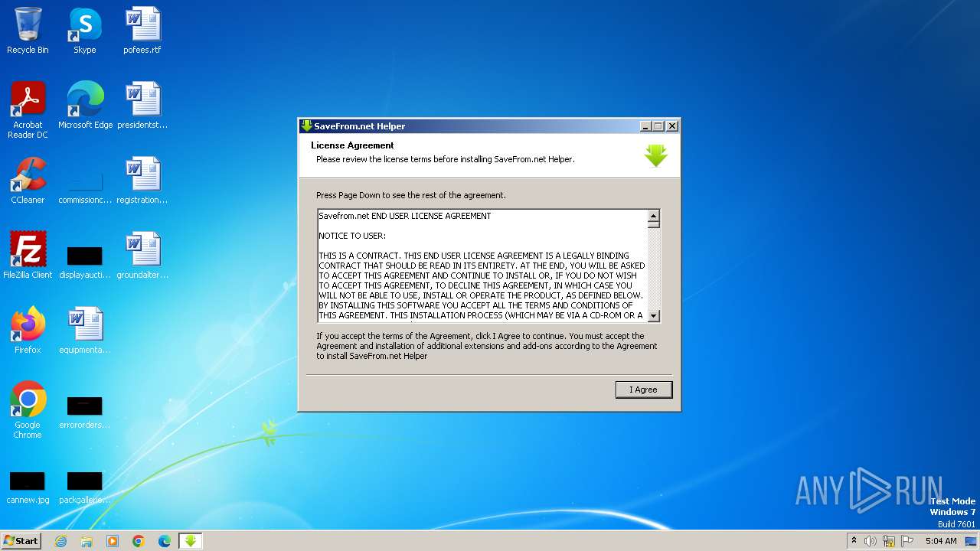The height and width of the screenshot is (551, 980).
Task: Open FileZilla Client shortcut
Action: click(28, 255)
